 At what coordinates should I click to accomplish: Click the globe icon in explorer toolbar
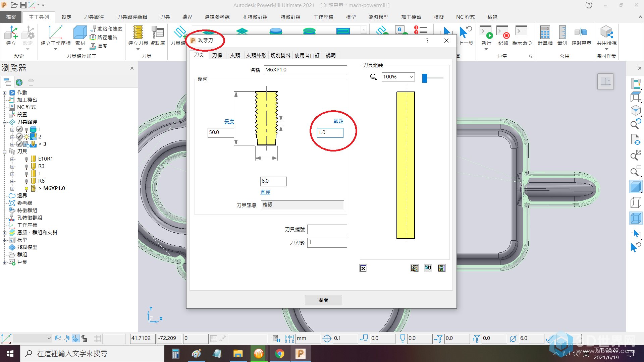pos(19,82)
